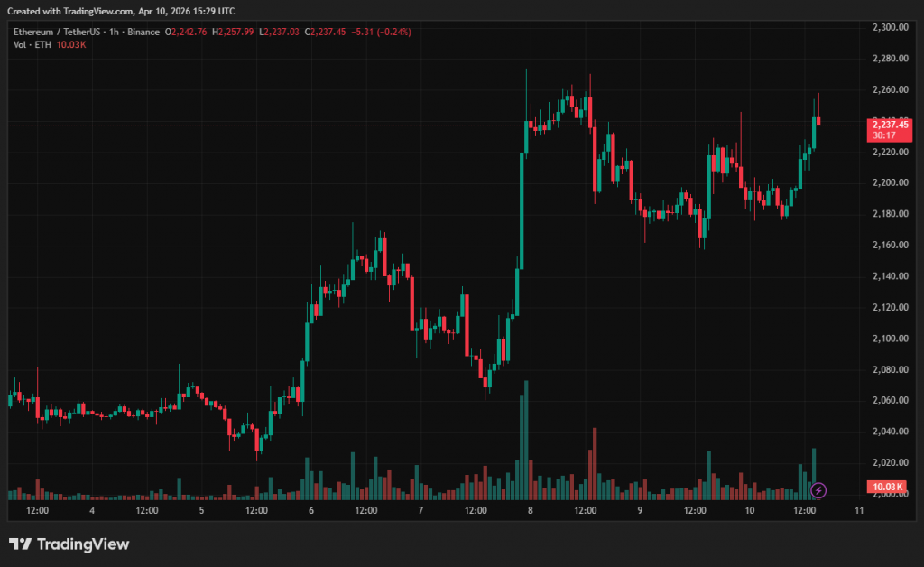
Task: Click the Ethereum / TetherUS symbol title
Action: (55, 32)
